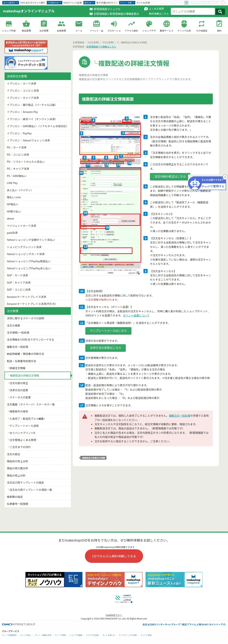228x644 pixels.
Task: Open 新管理画面マニュアル link
Action: point(105,9)
